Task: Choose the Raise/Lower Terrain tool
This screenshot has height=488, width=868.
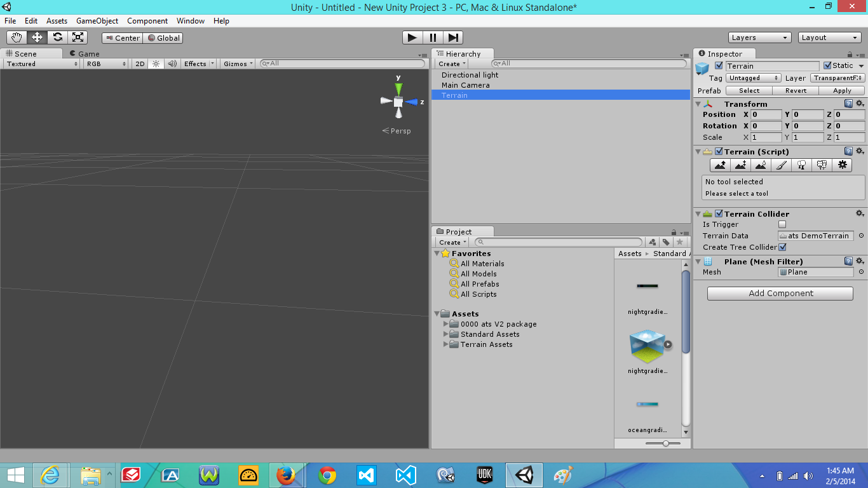Action: tap(720, 165)
